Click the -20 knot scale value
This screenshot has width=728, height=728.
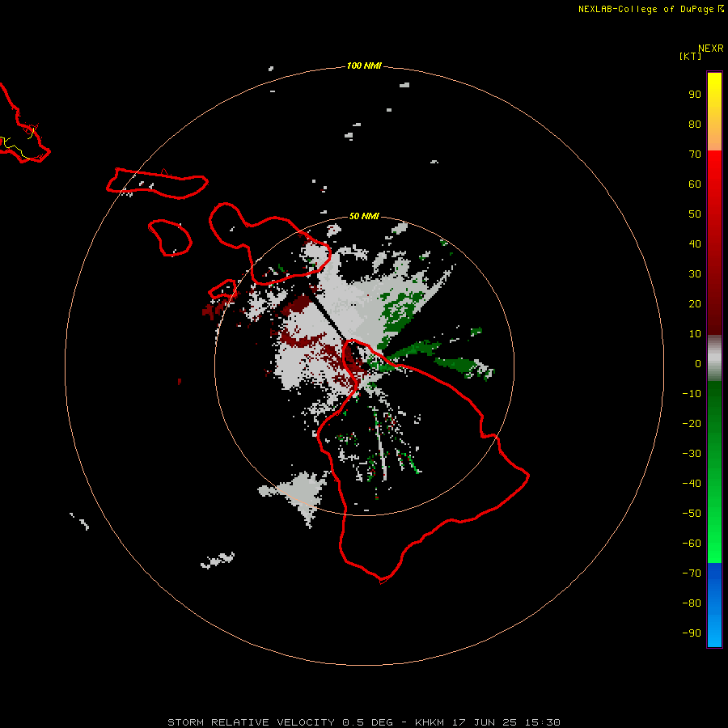pos(692,423)
